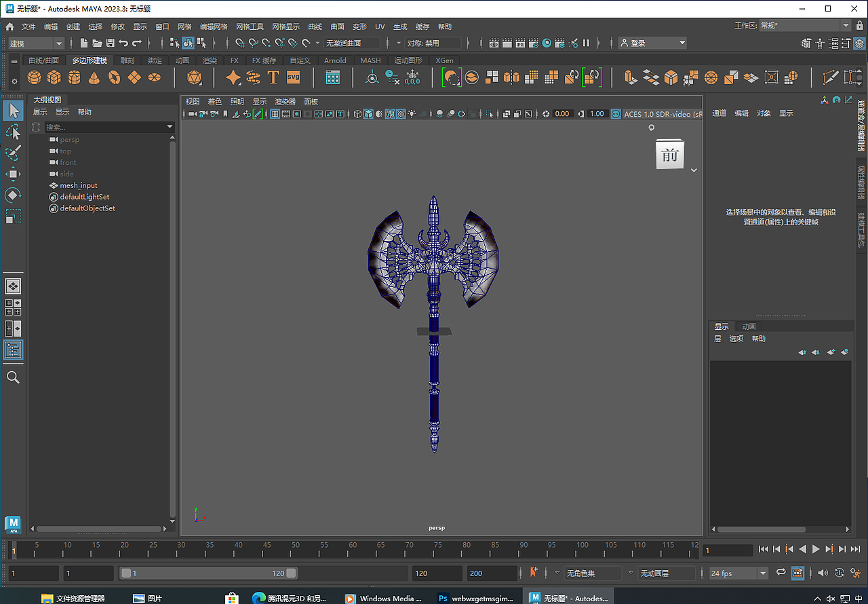868x604 pixels.
Task: Toggle auto keyframe button
Action: coord(840,573)
